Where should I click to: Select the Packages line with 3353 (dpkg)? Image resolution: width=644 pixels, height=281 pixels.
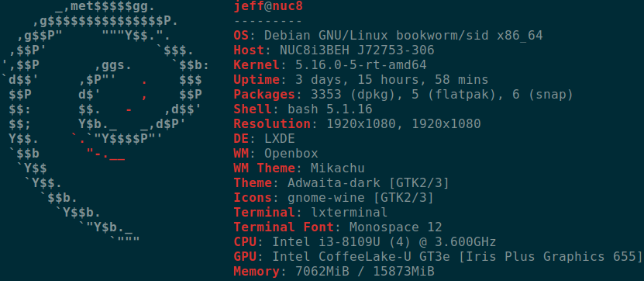(x=403, y=95)
